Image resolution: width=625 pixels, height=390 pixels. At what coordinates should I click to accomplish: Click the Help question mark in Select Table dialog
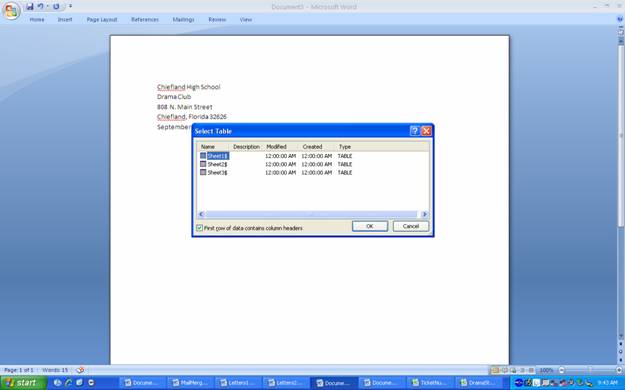415,131
